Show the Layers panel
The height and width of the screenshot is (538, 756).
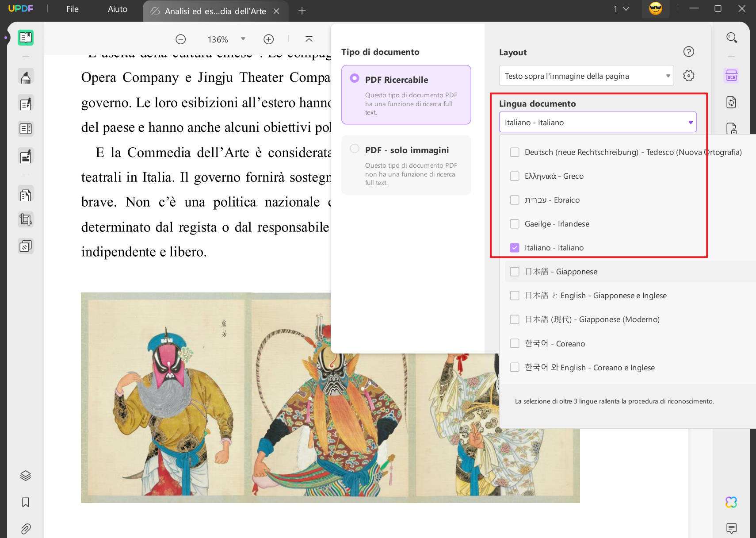pos(26,476)
